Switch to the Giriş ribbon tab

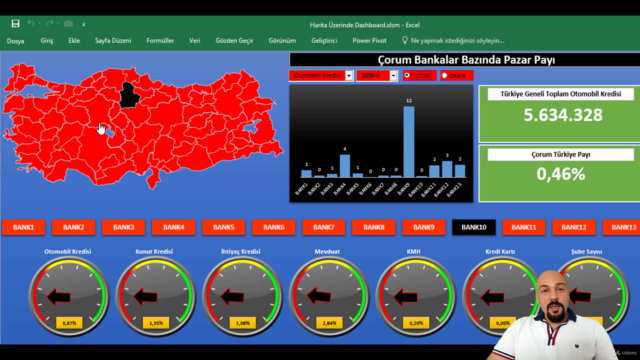pyautogui.click(x=47, y=41)
